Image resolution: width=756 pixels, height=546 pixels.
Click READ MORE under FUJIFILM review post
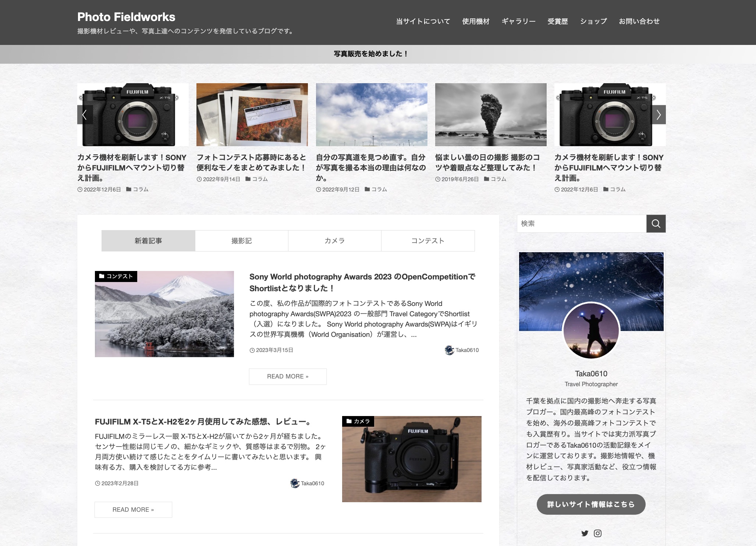[133, 510]
